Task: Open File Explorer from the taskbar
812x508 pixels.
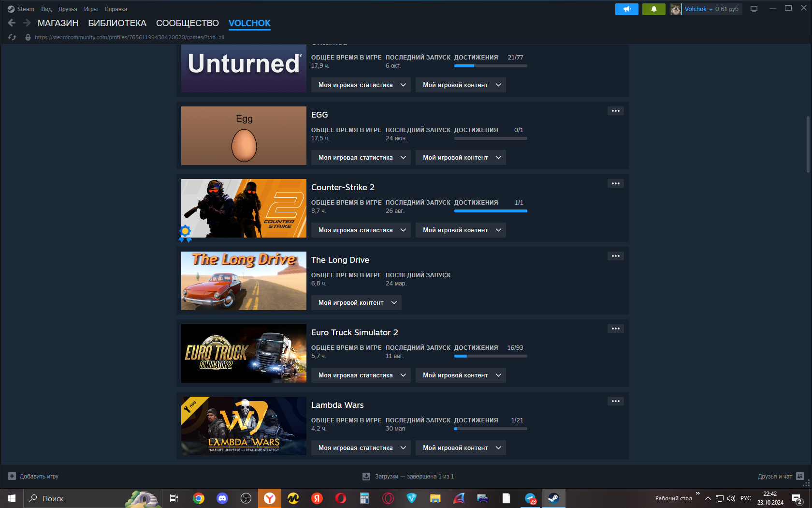Action: tap(435, 498)
